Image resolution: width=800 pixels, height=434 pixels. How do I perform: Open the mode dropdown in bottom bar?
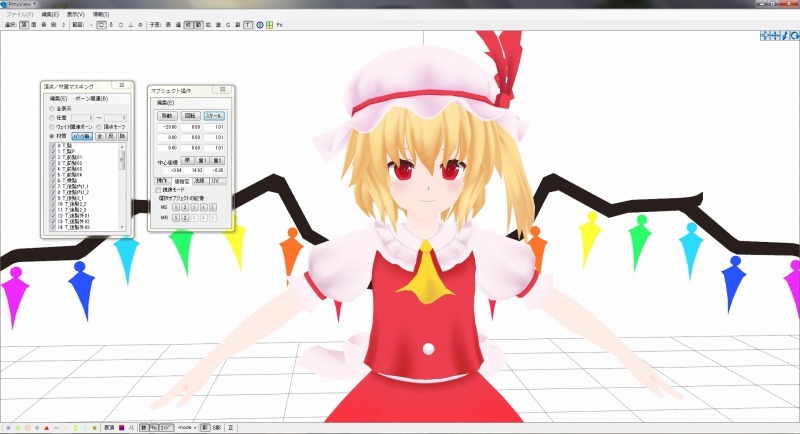187,428
